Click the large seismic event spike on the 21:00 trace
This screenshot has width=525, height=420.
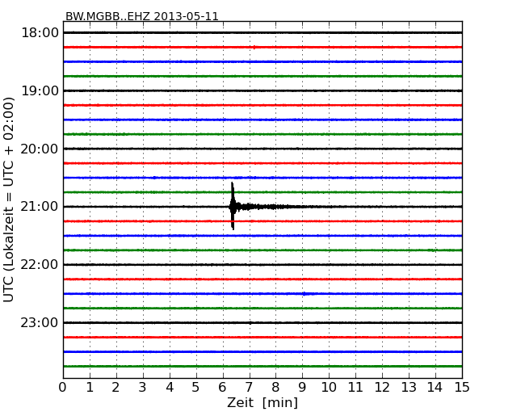pos(233,206)
